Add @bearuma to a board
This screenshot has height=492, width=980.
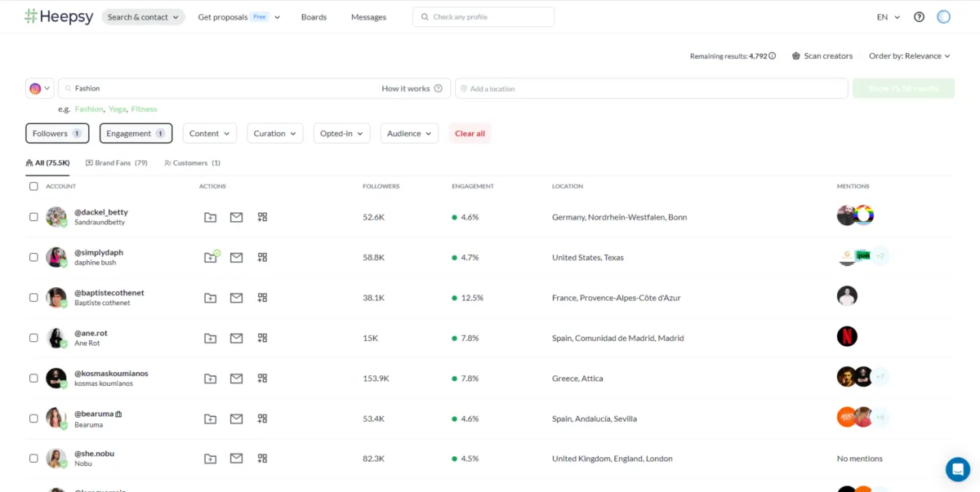pos(210,419)
